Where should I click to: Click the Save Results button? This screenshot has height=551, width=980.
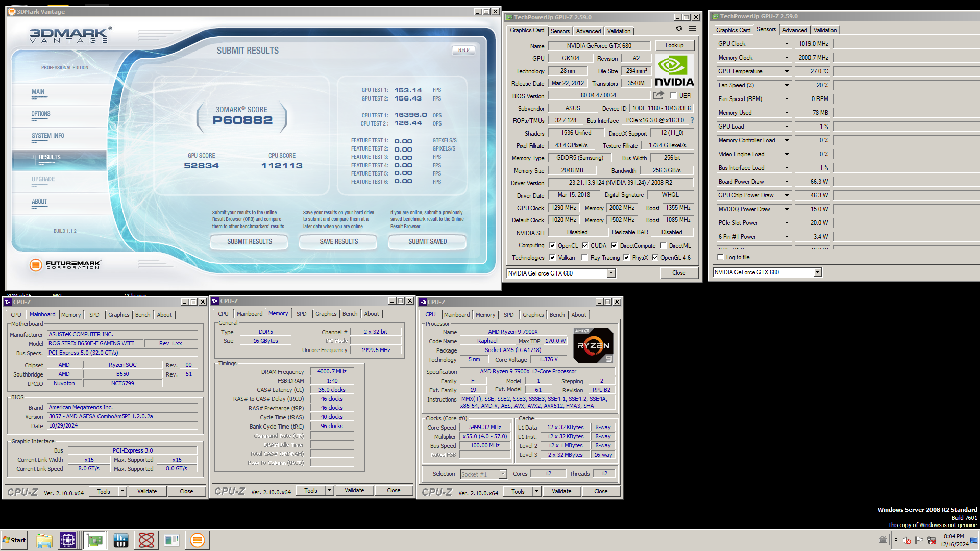(x=338, y=241)
